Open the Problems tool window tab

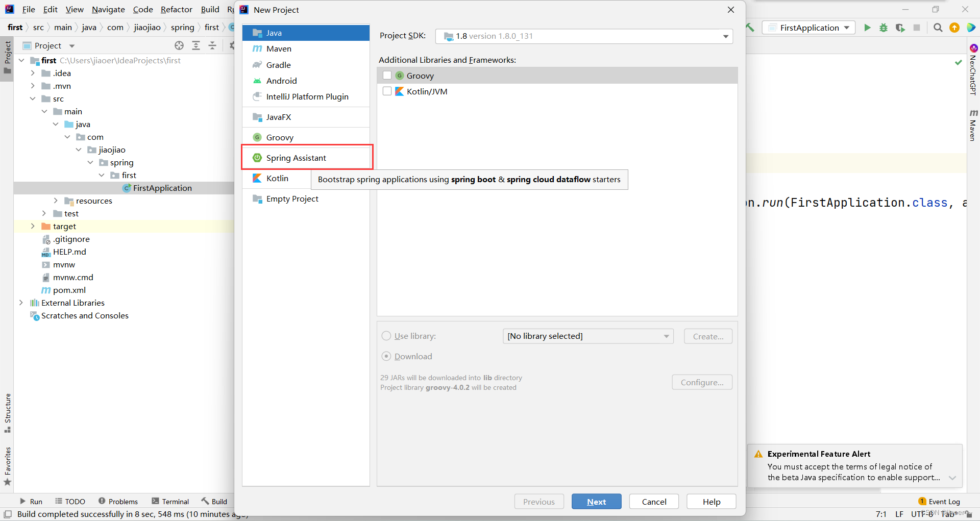(x=118, y=502)
